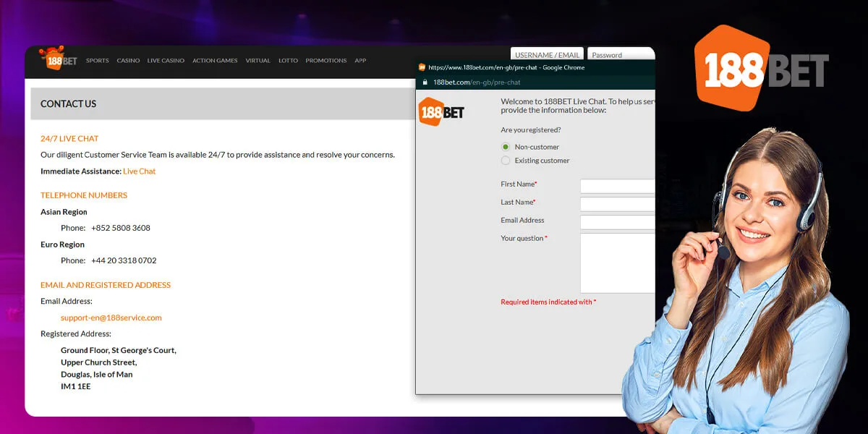Click the Live Chat link

point(140,171)
